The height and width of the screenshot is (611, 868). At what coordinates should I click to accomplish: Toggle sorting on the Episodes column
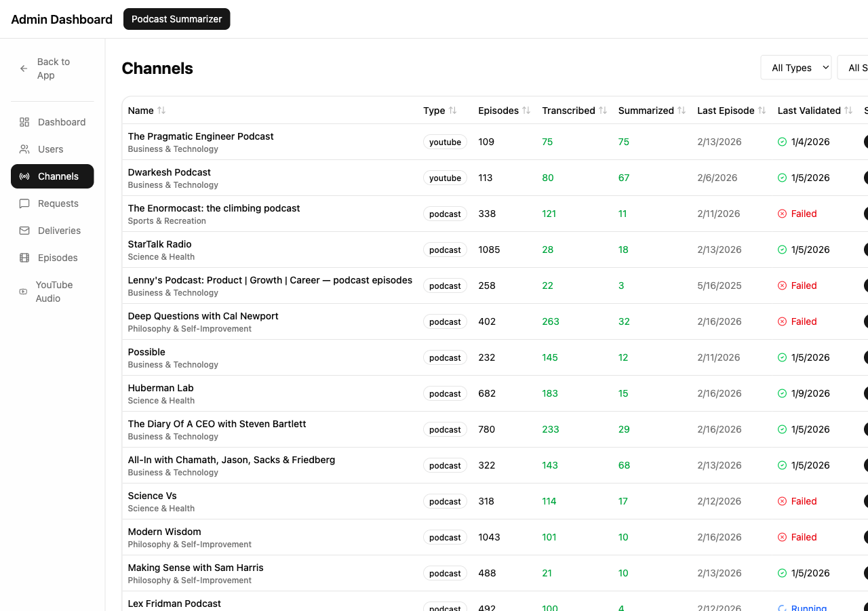click(x=528, y=111)
